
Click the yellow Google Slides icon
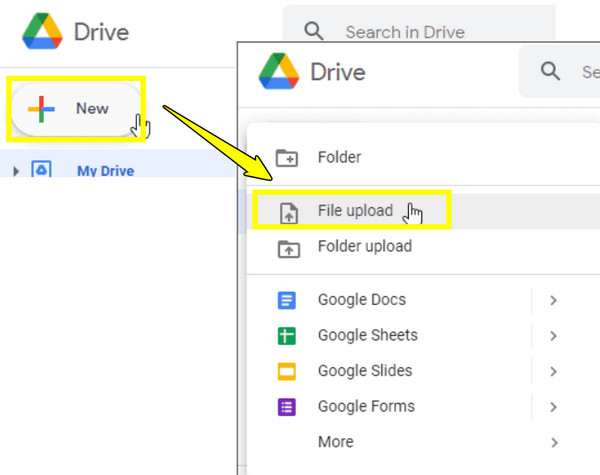[287, 371]
